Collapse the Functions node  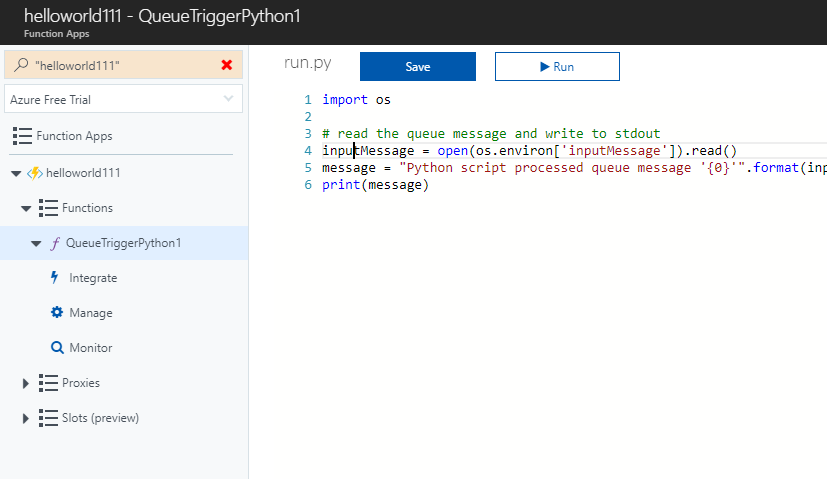pyautogui.click(x=26, y=208)
